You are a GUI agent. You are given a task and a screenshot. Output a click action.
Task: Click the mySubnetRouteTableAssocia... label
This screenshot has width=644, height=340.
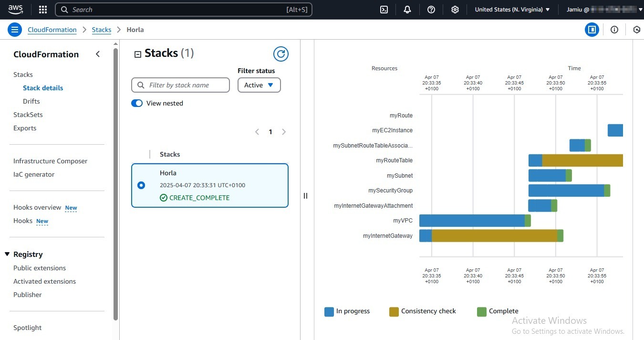pyautogui.click(x=373, y=146)
